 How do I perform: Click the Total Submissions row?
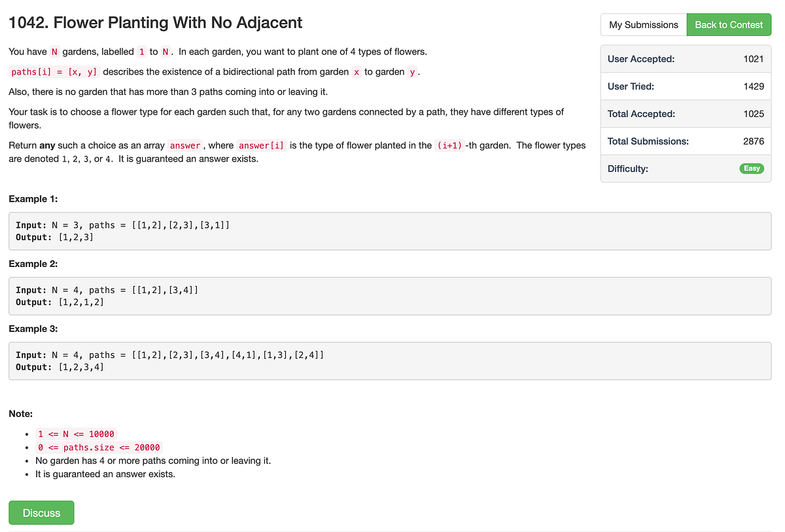[686, 141]
